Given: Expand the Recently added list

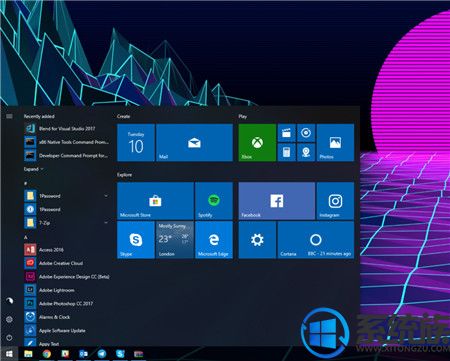Looking at the screenshot, I should coord(33,169).
